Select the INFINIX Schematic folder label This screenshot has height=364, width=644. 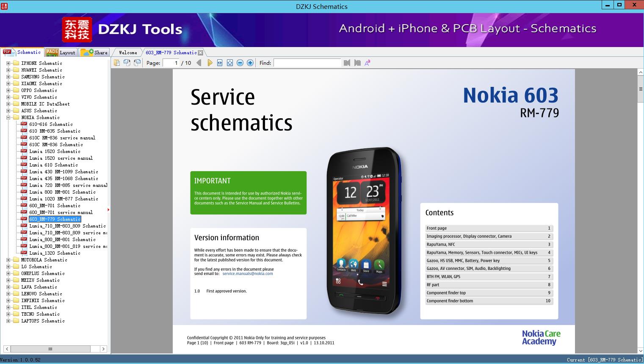pos(43,300)
